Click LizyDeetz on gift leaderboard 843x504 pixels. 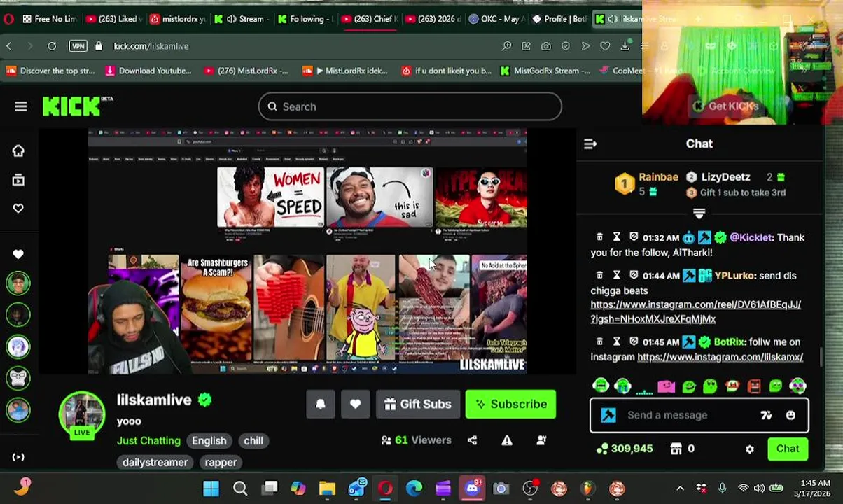[725, 177]
